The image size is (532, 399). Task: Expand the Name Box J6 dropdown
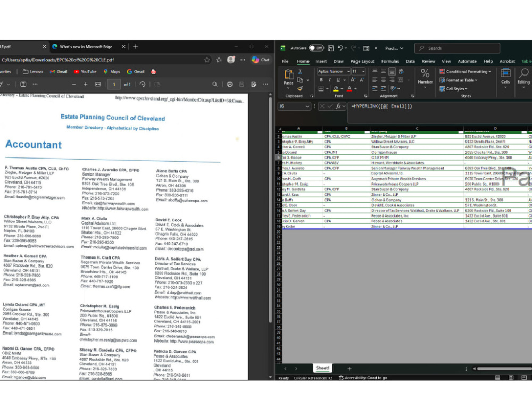(307, 106)
